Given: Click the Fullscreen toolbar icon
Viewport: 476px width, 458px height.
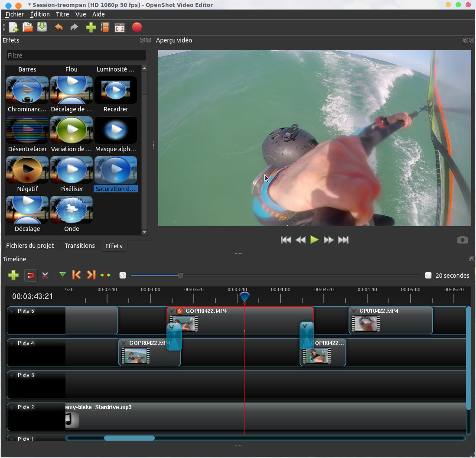Looking at the screenshot, I should [119, 28].
